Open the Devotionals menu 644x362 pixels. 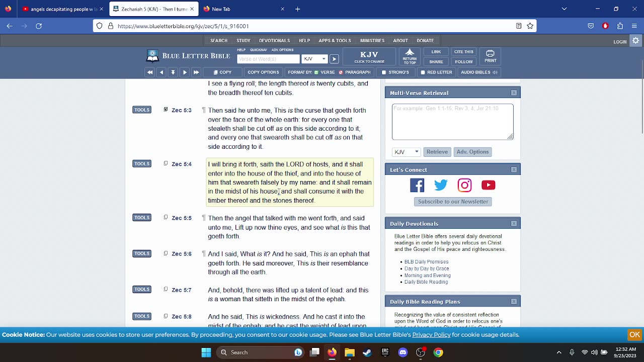274,41
